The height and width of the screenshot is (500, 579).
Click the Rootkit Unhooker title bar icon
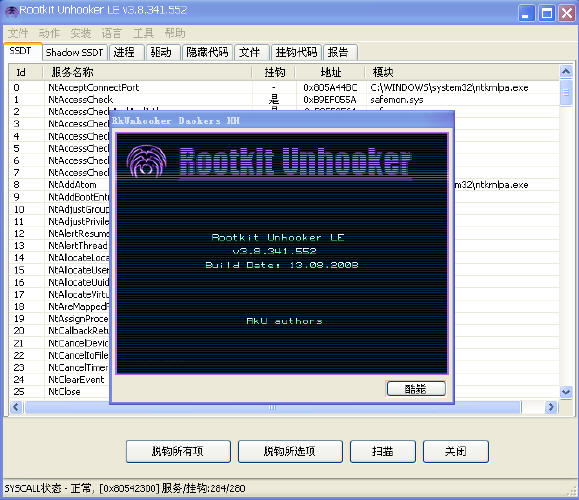click(11, 11)
